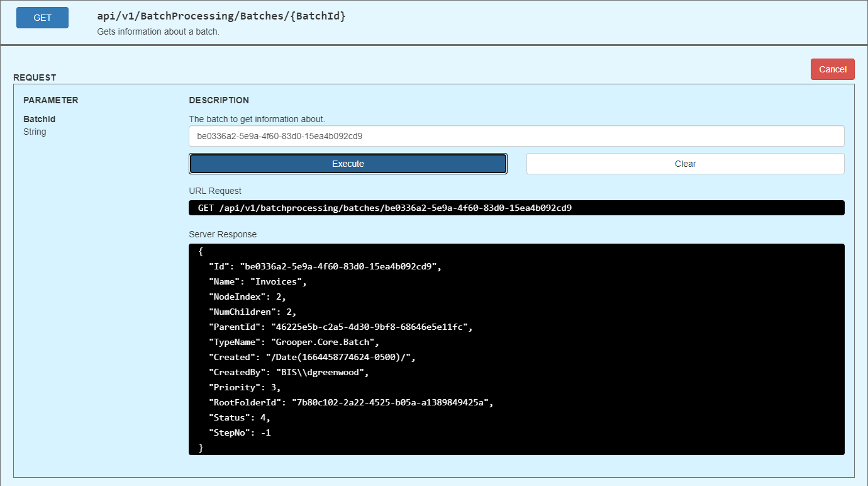
Task: Focus the BatchId input field
Action: (516, 136)
